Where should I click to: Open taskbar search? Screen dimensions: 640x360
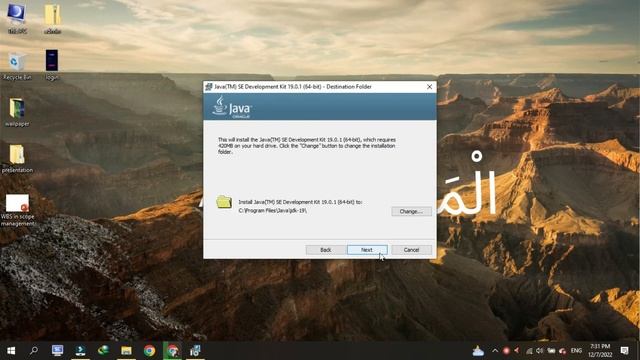(x=34, y=351)
